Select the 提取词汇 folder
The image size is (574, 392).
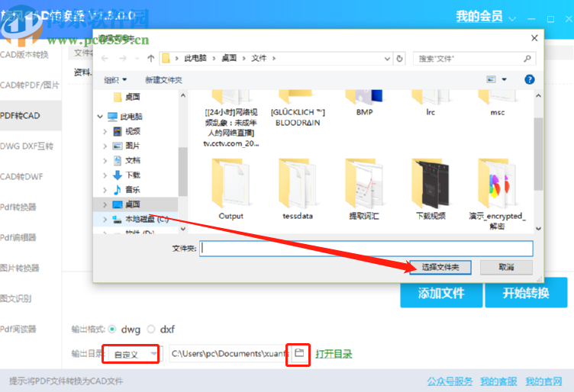pyautogui.click(x=364, y=189)
